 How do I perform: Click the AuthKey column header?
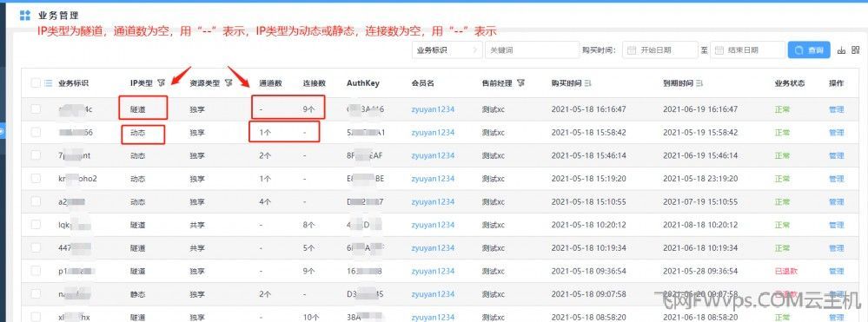point(363,83)
